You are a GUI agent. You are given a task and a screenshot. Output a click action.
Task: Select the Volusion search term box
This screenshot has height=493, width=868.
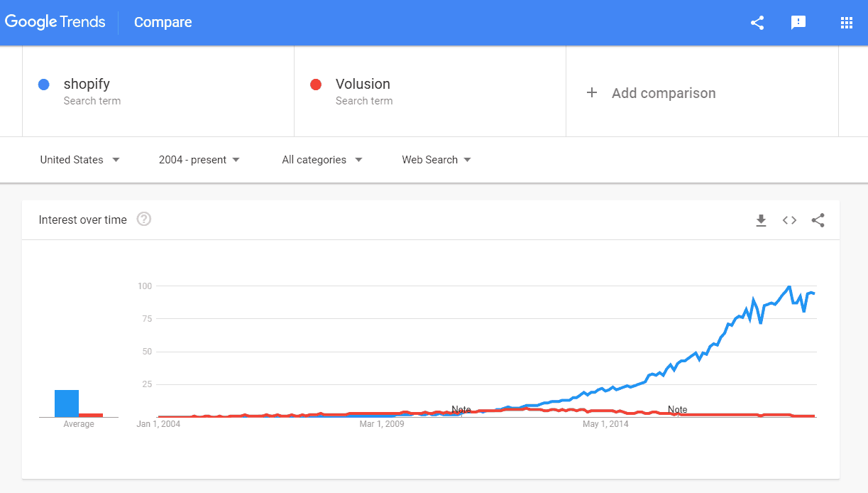click(430, 91)
